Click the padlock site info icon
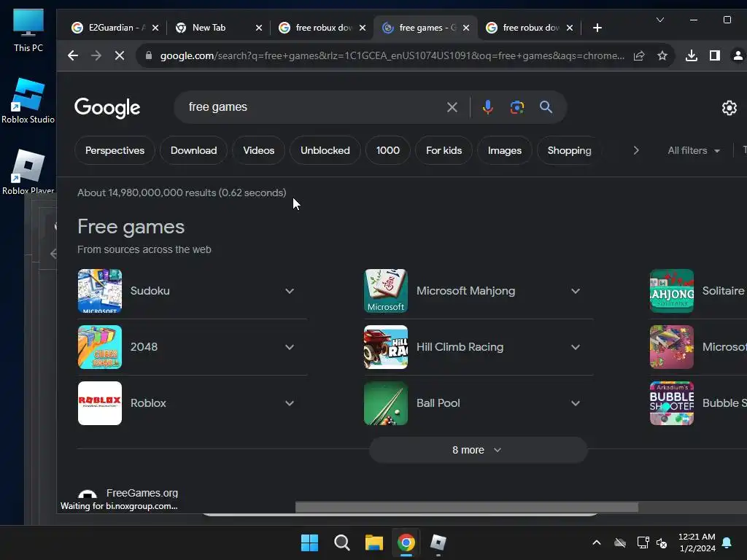The image size is (747, 560). tap(149, 55)
